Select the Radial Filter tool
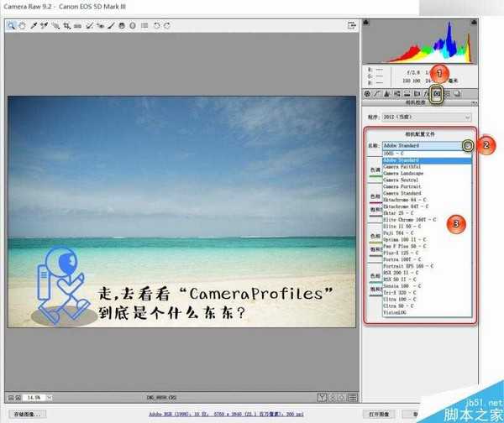The height and width of the screenshot is (423, 504). [133, 26]
